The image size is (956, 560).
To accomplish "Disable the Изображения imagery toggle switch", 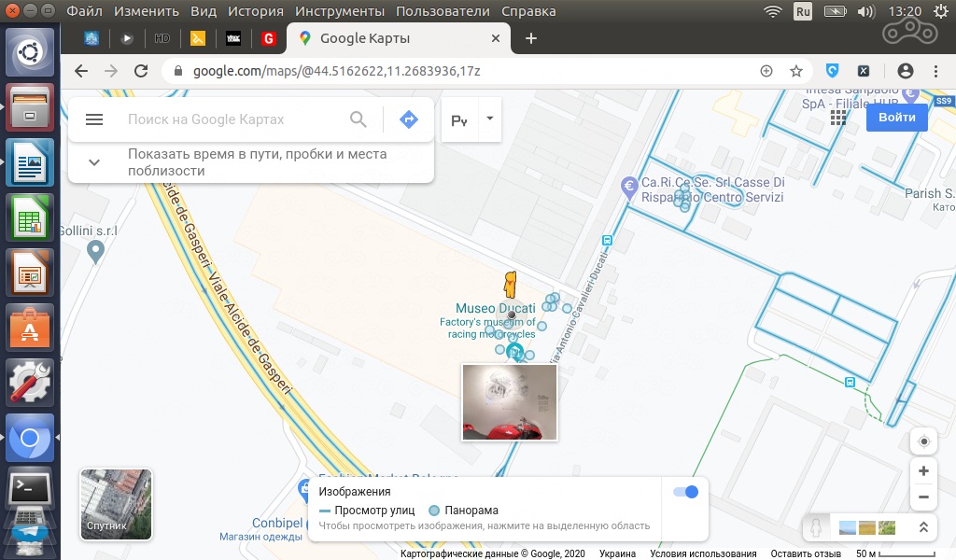I will click(685, 492).
